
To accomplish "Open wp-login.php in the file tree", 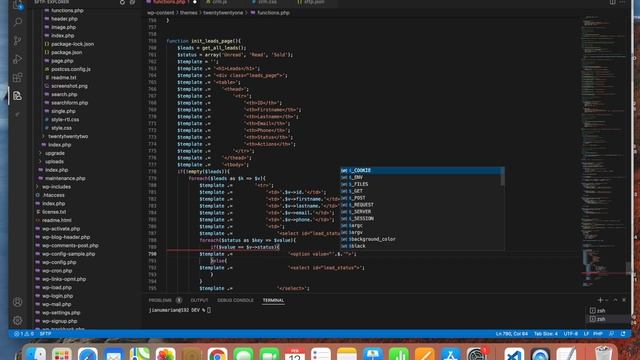I will click(57, 296).
